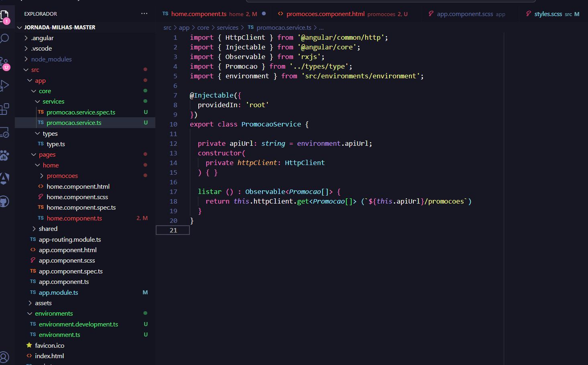Open type.ts file in explorer
588x365 pixels.
click(x=56, y=144)
